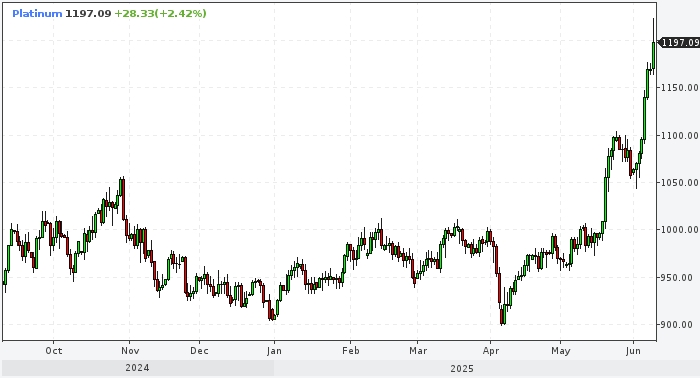Click the 1150.00 price axis label
Screen dimensions: 700x378
pos(680,88)
